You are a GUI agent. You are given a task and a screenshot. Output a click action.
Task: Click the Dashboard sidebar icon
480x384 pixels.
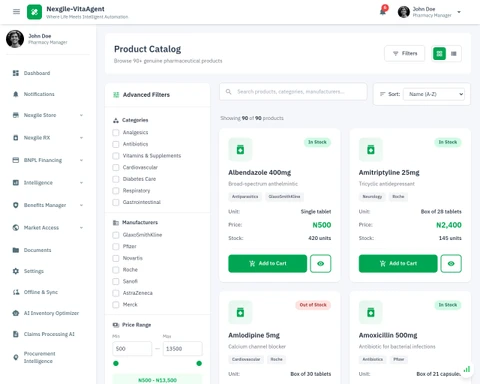[x=16, y=73]
